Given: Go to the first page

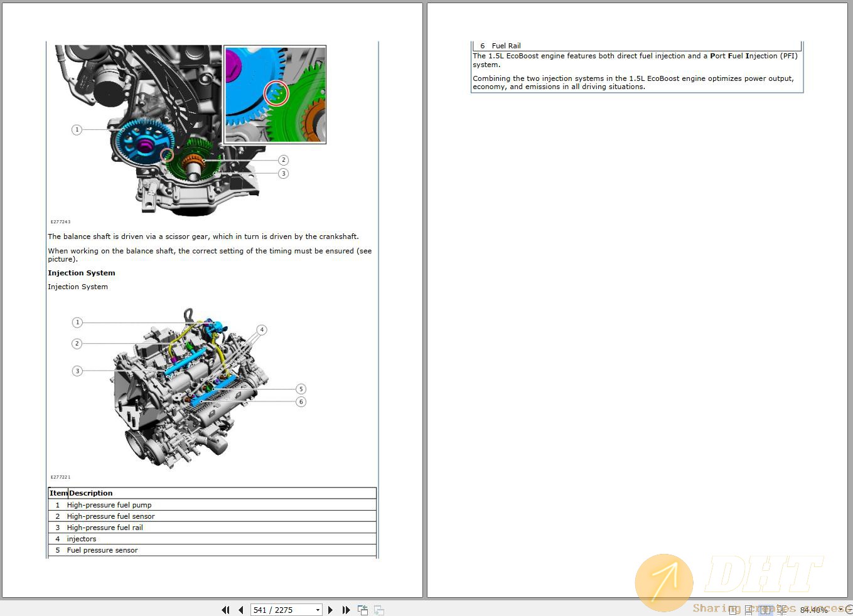Looking at the screenshot, I should point(225,610).
